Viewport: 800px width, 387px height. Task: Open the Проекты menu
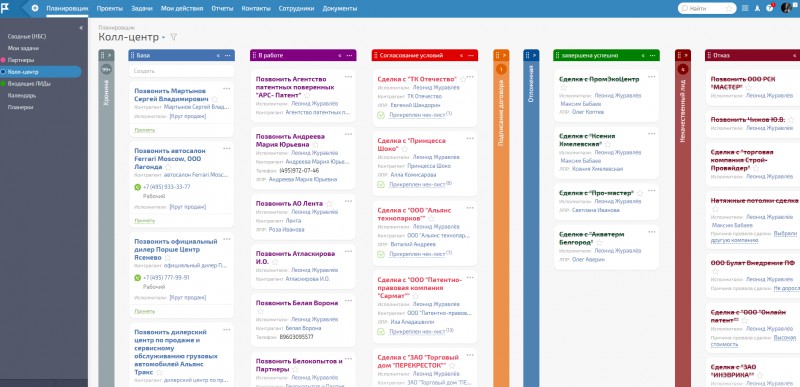(110, 9)
